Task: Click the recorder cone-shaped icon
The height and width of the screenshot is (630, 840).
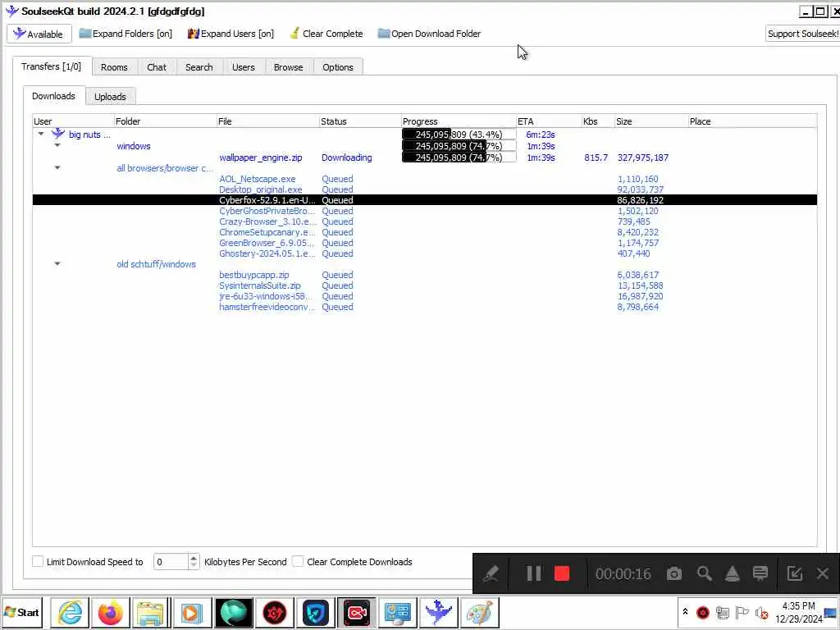Action: (733, 573)
